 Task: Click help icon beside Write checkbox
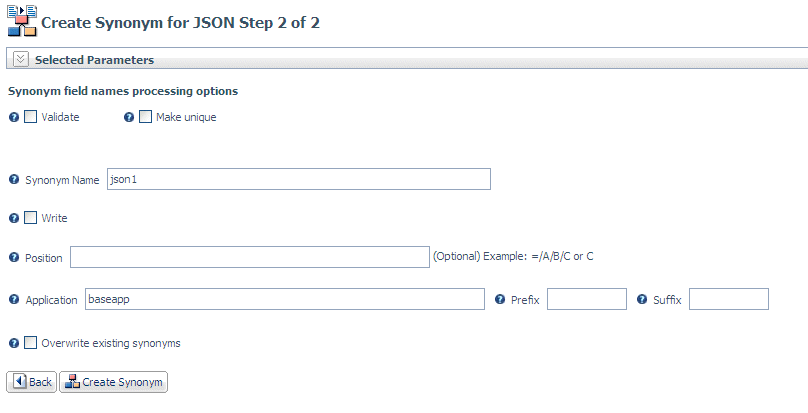[x=14, y=218]
